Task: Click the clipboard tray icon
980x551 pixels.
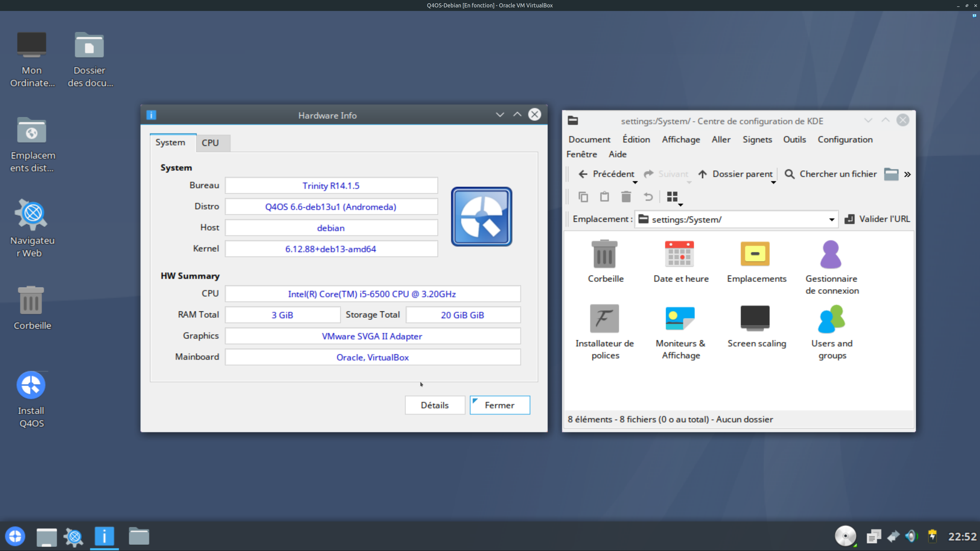Action: (x=874, y=536)
